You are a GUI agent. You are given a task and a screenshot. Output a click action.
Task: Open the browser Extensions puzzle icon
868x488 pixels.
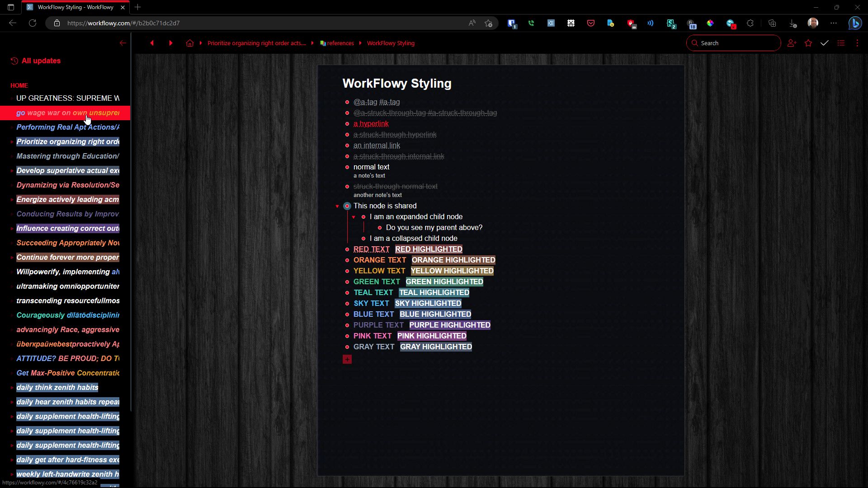tap(750, 23)
